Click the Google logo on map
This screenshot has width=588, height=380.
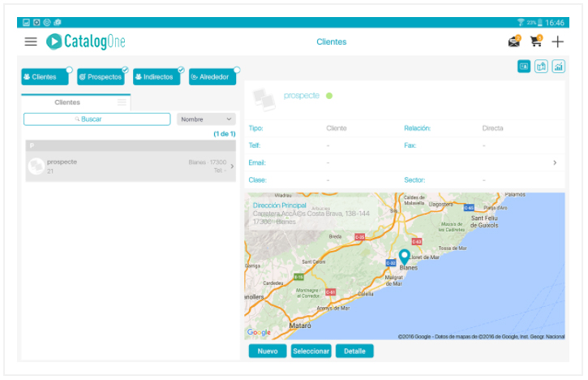click(x=259, y=332)
